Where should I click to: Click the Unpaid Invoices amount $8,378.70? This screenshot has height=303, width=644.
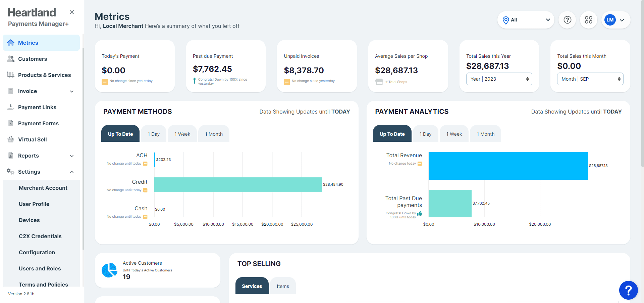pos(304,71)
